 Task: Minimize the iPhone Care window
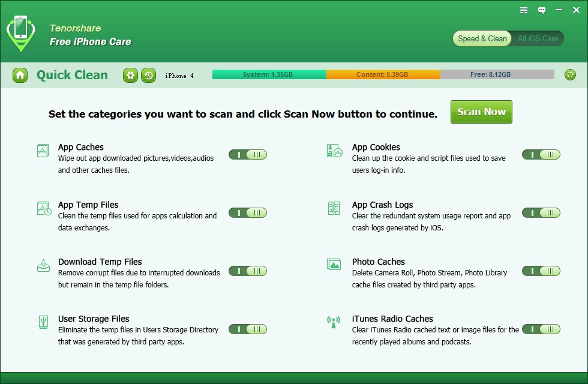pyautogui.click(x=559, y=10)
